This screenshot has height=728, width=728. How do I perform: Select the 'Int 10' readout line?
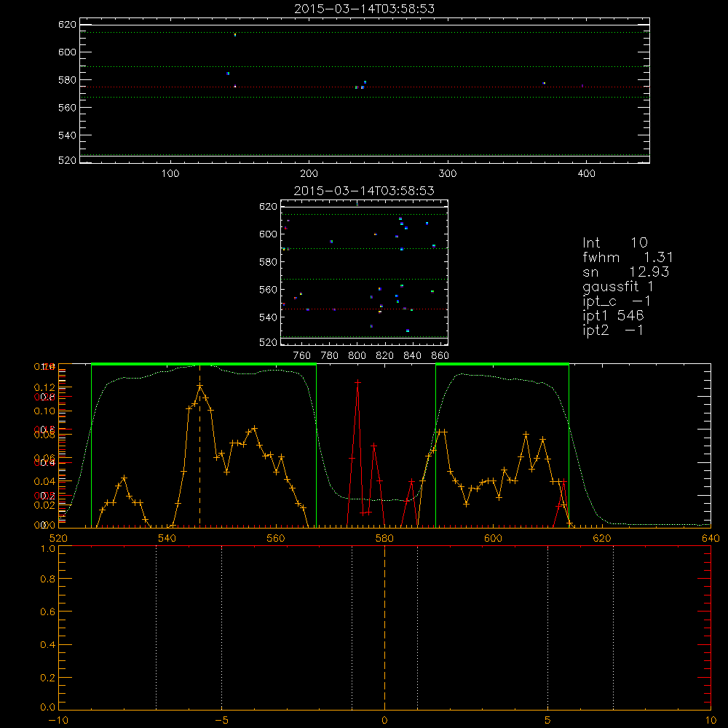tap(615, 242)
